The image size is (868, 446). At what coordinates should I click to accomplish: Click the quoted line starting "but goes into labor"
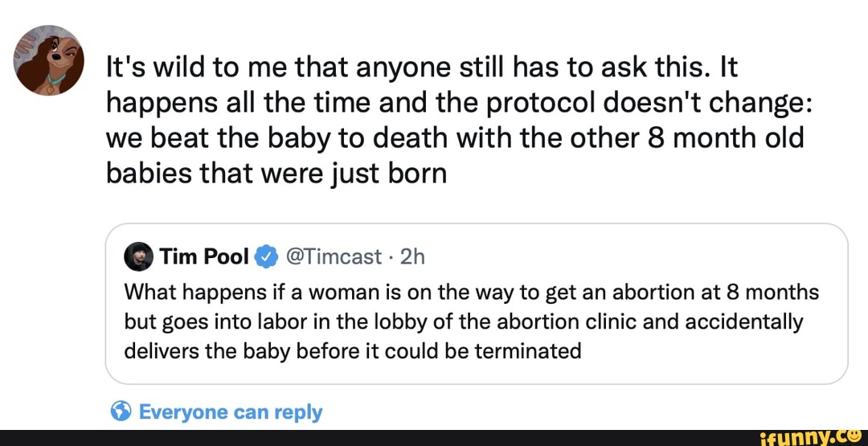465,321
